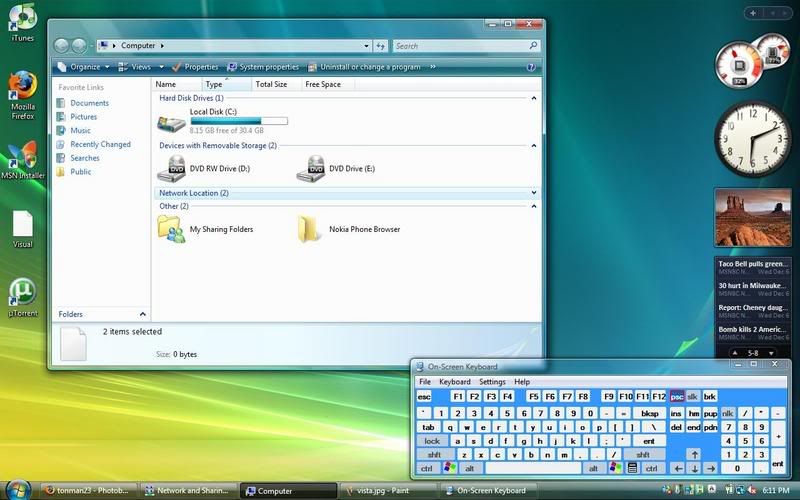Switch to Network and Sharing taskbar button
Viewport: 800px width, 500px height.
click(188, 491)
